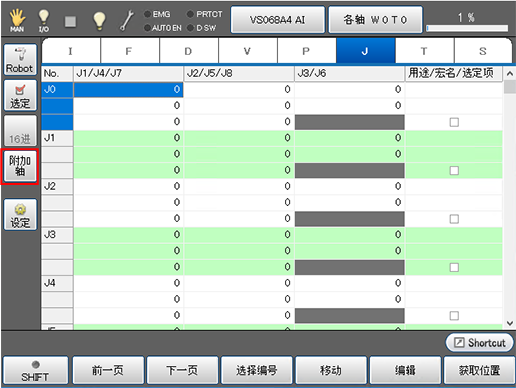The height and width of the screenshot is (388, 516).
Task: Click the yellow light bulb icon
Action: (x=99, y=21)
